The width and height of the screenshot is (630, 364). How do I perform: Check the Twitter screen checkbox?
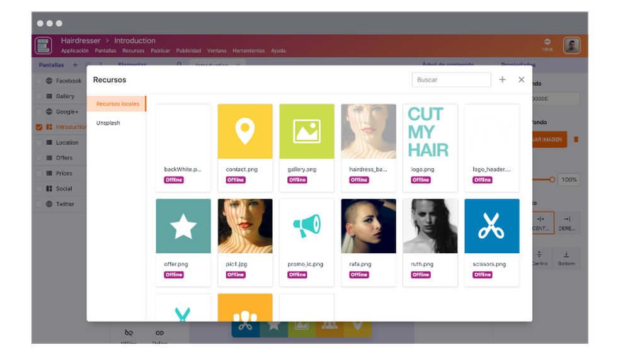[x=38, y=204]
